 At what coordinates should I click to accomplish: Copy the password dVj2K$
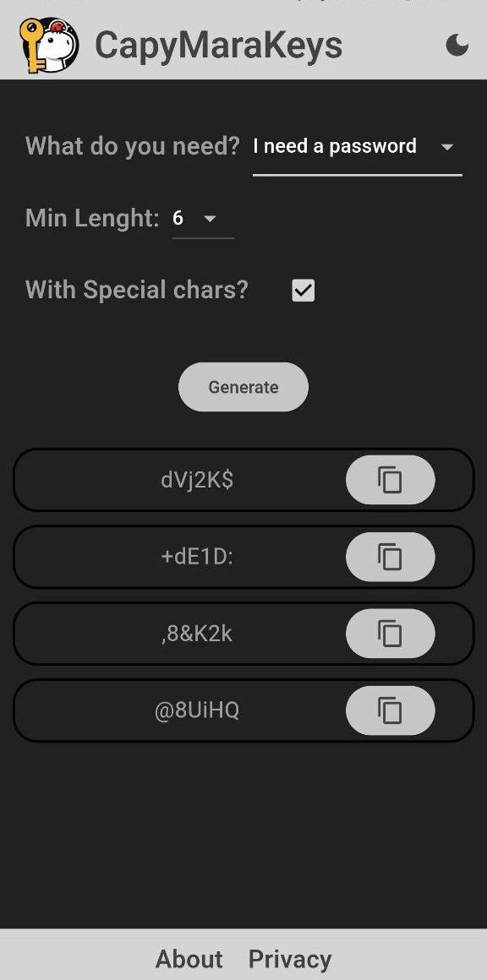(390, 480)
